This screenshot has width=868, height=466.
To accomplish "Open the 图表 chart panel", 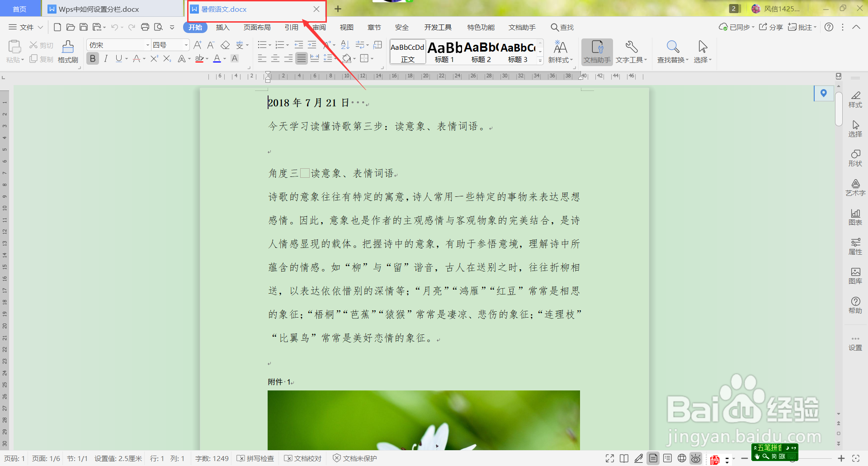I will pos(856,217).
